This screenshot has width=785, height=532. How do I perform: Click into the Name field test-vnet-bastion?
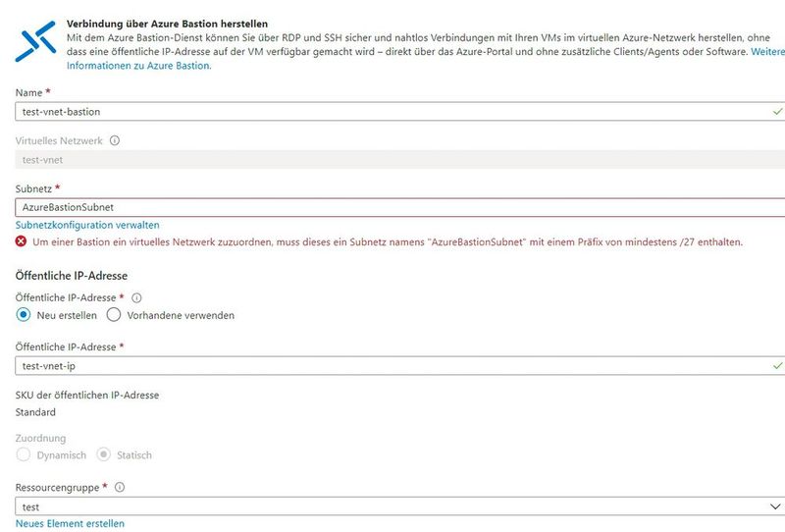tap(400, 111)
